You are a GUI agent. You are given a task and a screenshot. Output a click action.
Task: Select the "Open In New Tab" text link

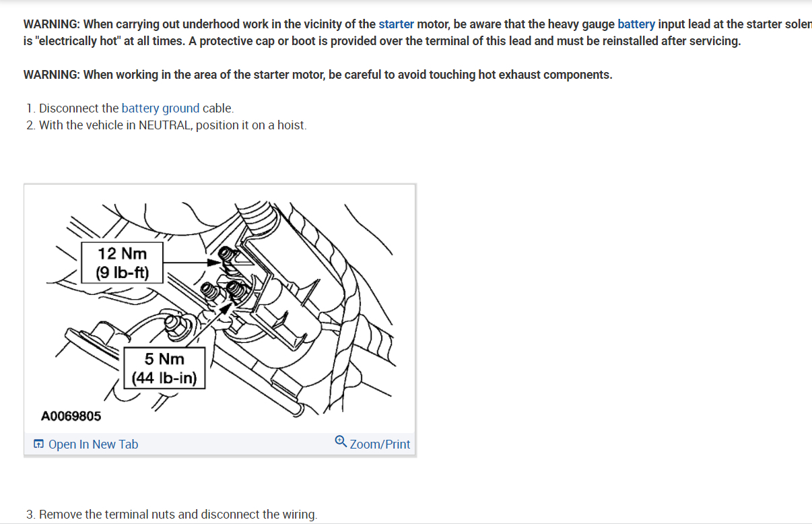pyautogui.click(x=93, y=444)
